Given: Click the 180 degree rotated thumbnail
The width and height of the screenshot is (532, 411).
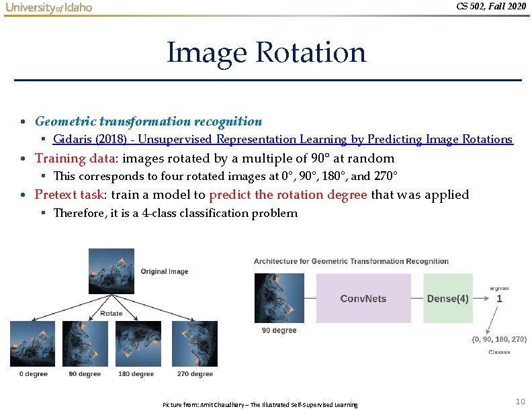Looking at the screenshot, I should point(138,344).
